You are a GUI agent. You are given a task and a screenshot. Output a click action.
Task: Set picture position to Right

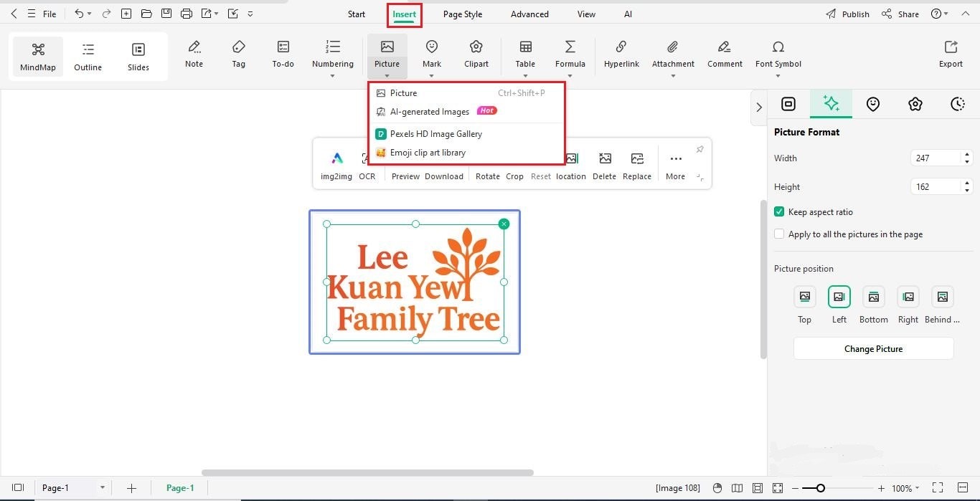point(908,297)
